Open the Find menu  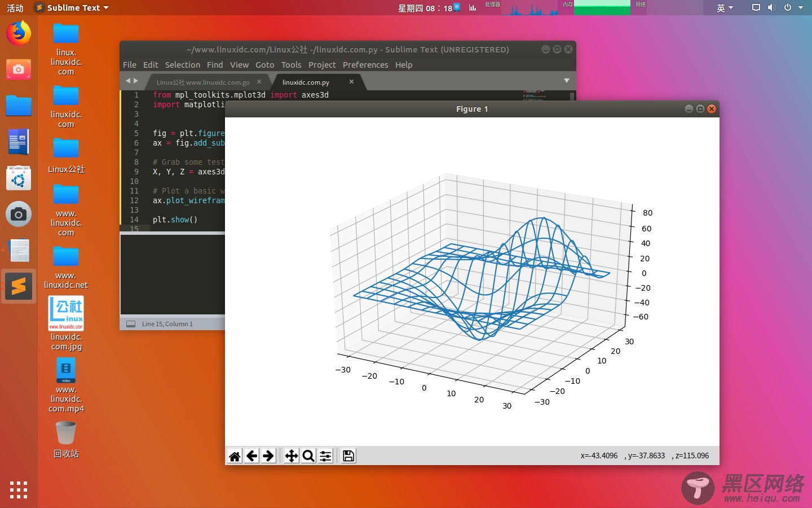[215, 65]
